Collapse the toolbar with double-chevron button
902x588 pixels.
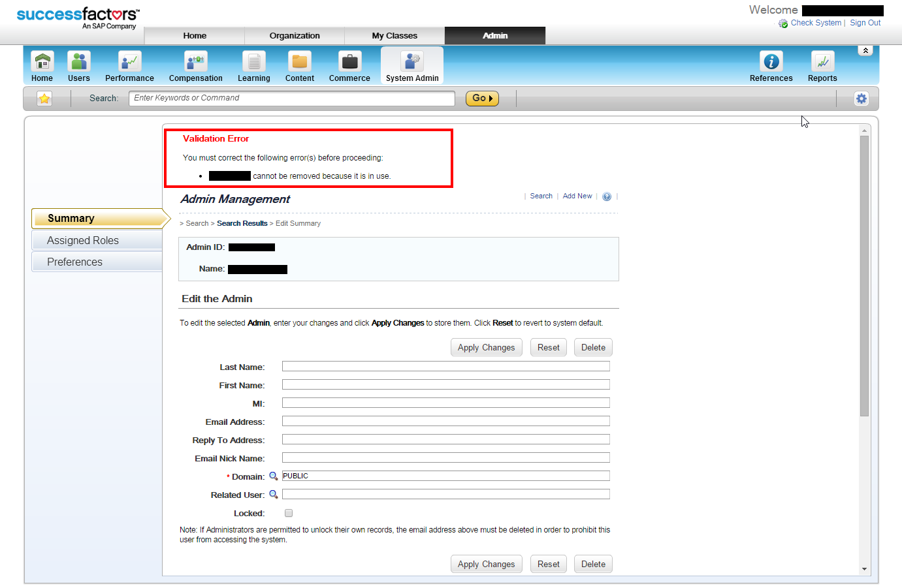click(x=865, y=51)
